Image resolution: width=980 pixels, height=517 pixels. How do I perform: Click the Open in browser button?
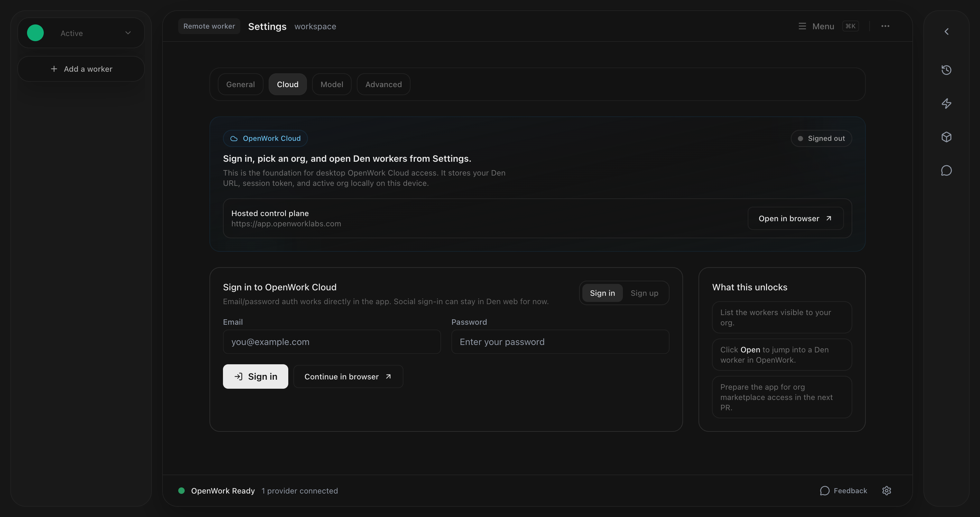point(795,219)
